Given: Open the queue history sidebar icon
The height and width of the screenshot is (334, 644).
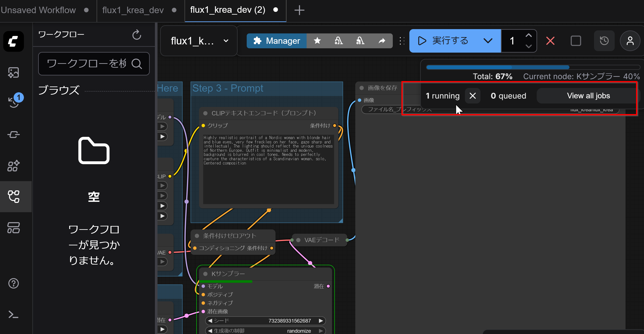Looking at the screenshot, I should point(14,102).
